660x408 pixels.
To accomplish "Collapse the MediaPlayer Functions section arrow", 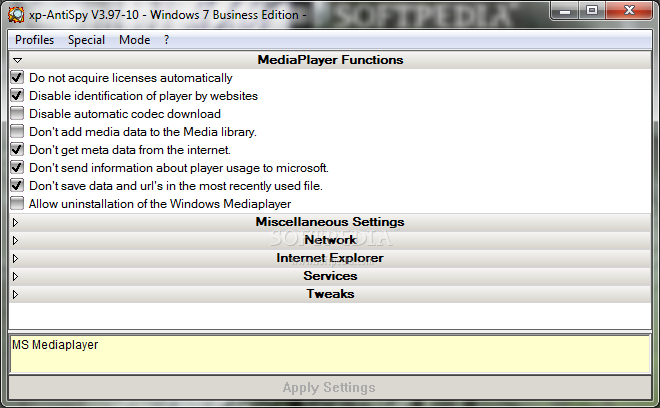I will (x=17, y=61).
